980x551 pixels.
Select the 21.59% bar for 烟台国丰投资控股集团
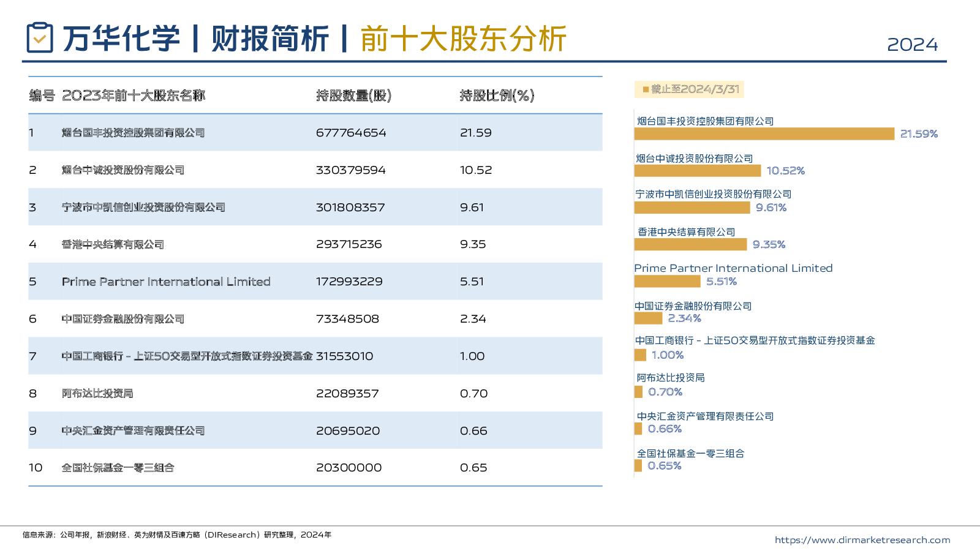click(x=764, y=133)
